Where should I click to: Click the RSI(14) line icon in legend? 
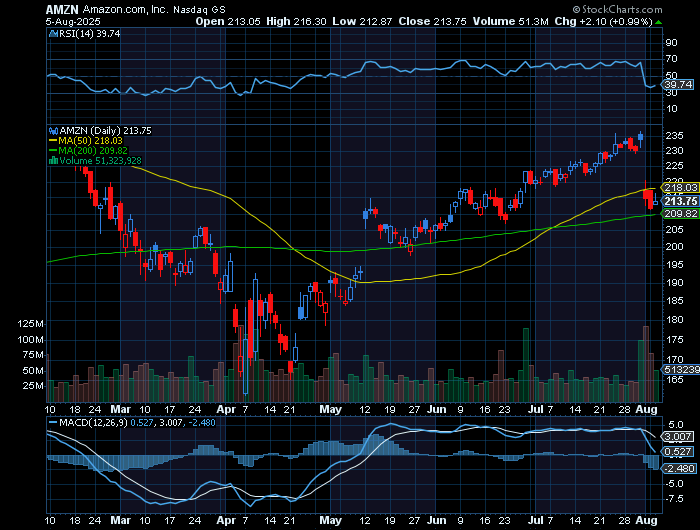point(53,33)
